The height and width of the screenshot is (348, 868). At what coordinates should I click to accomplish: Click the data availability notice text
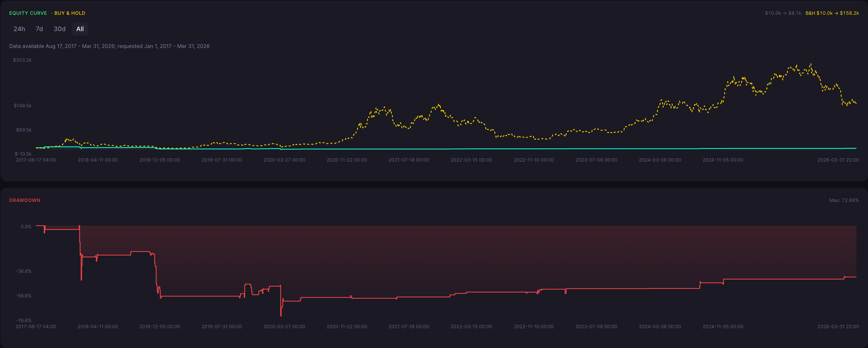[110, 46]
